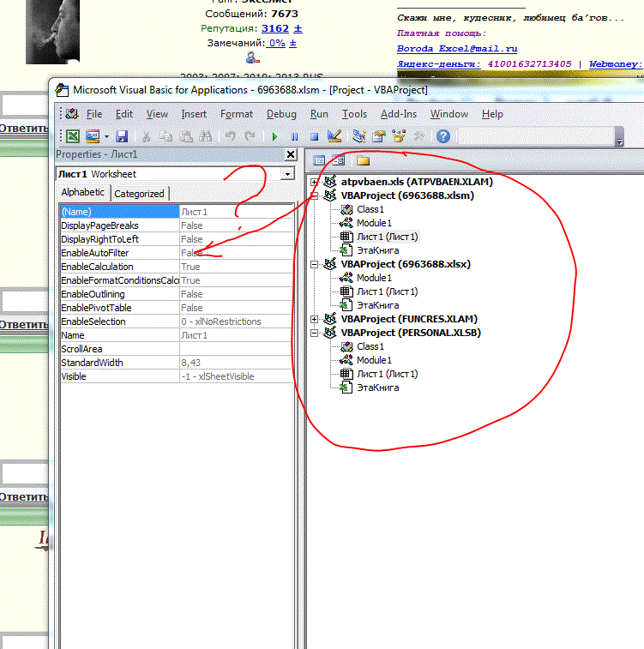Open the Run menu
The height and width of the screenshot is (649, 644).
(319, 114)
